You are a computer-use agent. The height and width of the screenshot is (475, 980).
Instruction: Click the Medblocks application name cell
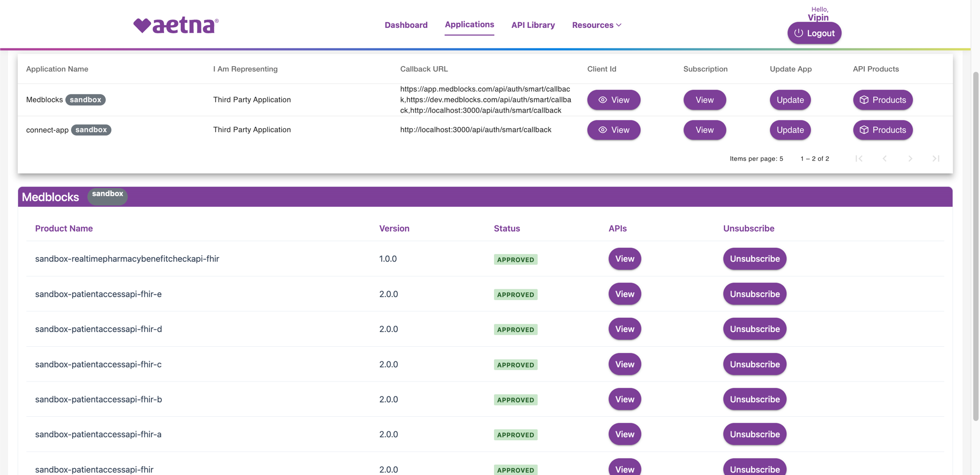[44, 99]
